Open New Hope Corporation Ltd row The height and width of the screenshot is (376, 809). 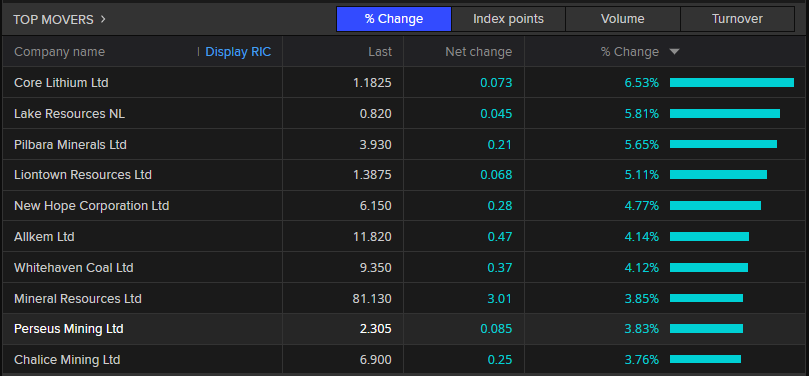point(404,206)
